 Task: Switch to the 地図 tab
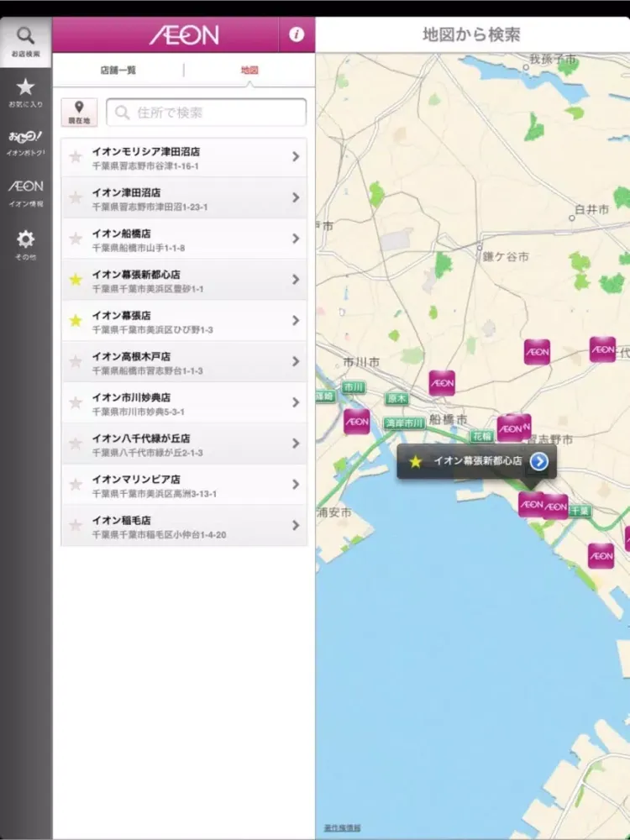(x=249, y=71)
